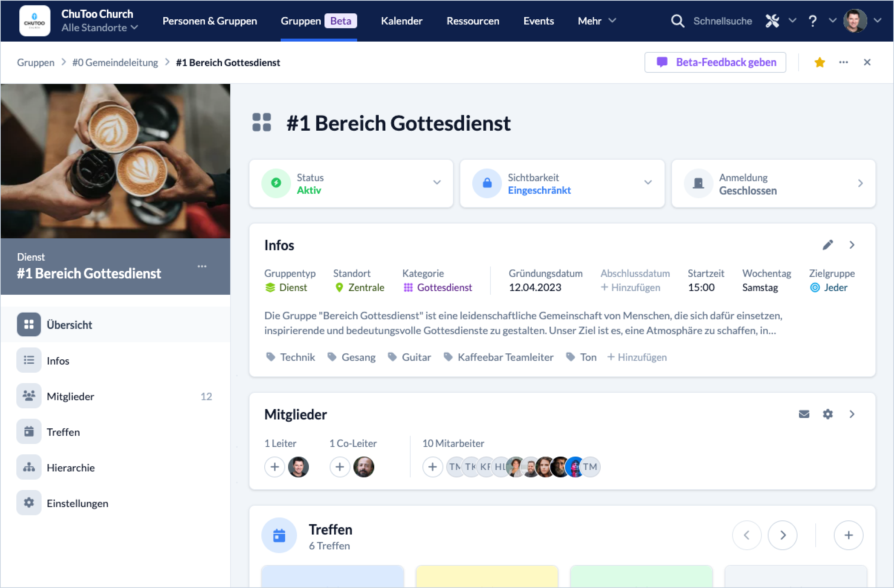This screenshot has width=894, height=588.
Task: Open three-dot menu beside favorite star
Action: point(843,62)
